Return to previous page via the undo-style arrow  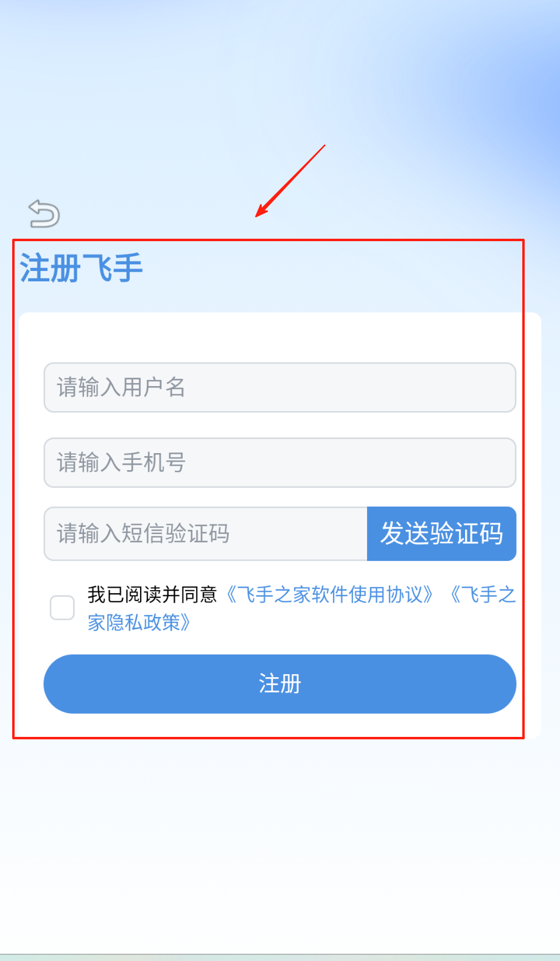44,214
